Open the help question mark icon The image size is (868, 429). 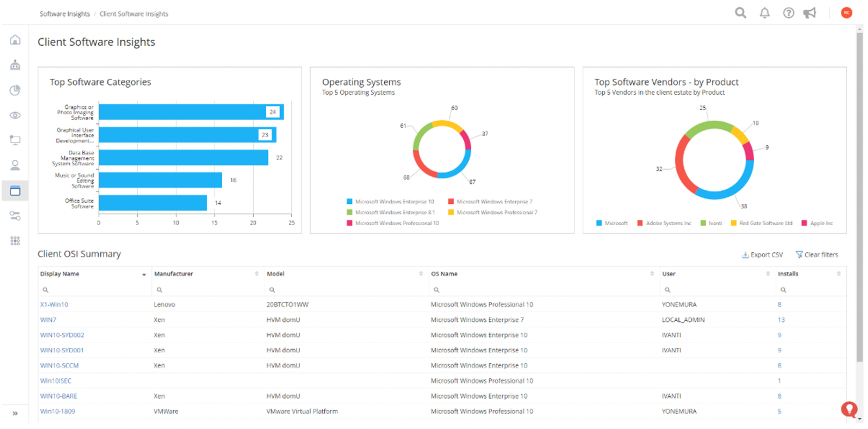pyautogui.click(x=788, y=13)
